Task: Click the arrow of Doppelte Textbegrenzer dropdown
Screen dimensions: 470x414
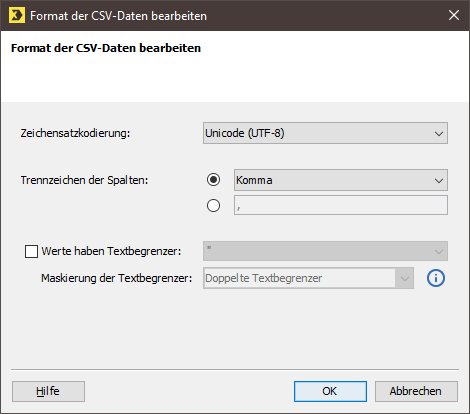Action: click(405, 278)
